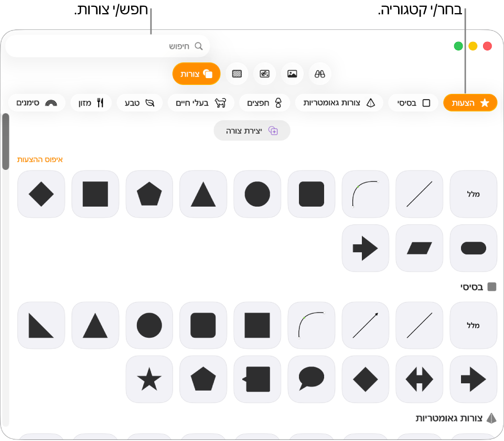Choose the בעלי חיים animals category
The image size is (504, 441).
(x=201, y=103)
